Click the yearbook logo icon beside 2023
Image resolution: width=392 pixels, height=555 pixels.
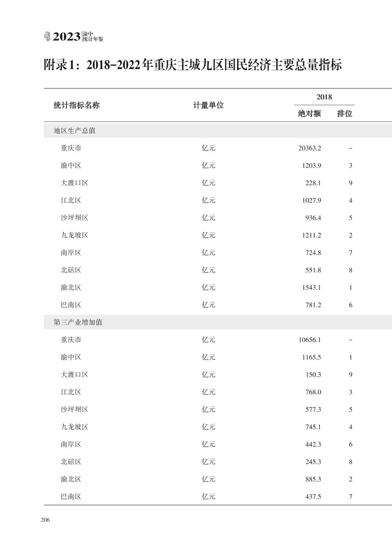point(48,37)
